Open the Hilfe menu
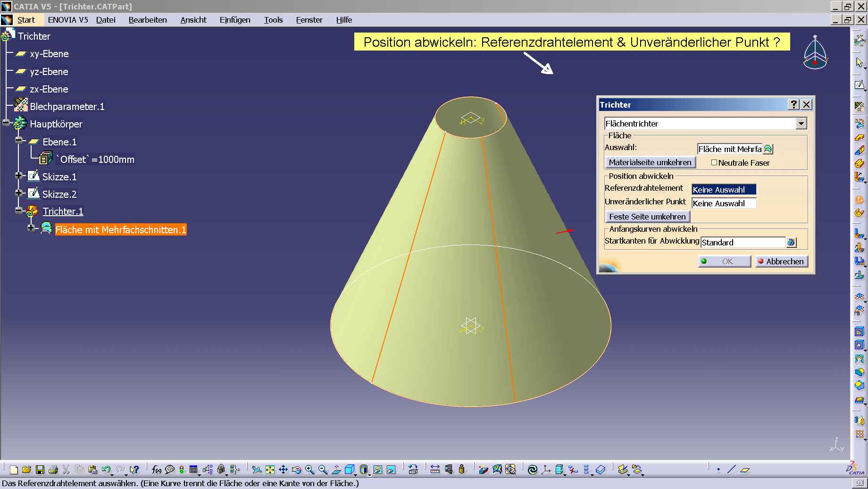The image size is (868, 489). click(344, 20)
